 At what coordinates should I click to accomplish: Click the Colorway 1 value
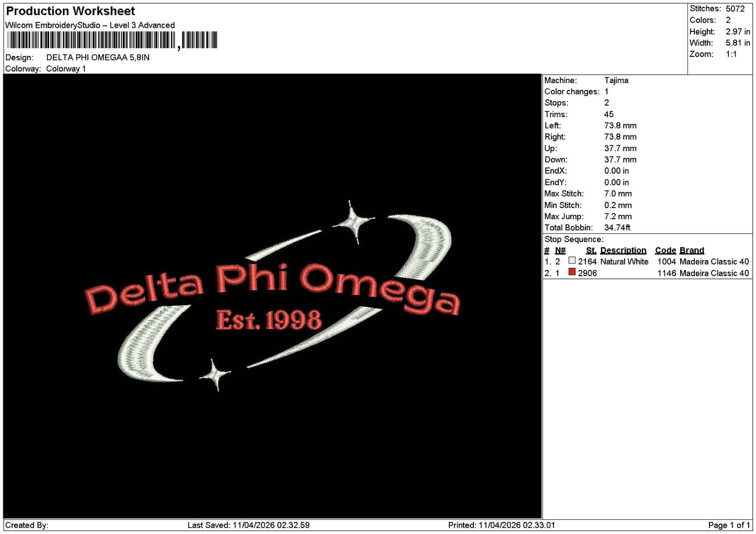coord(66,69)
